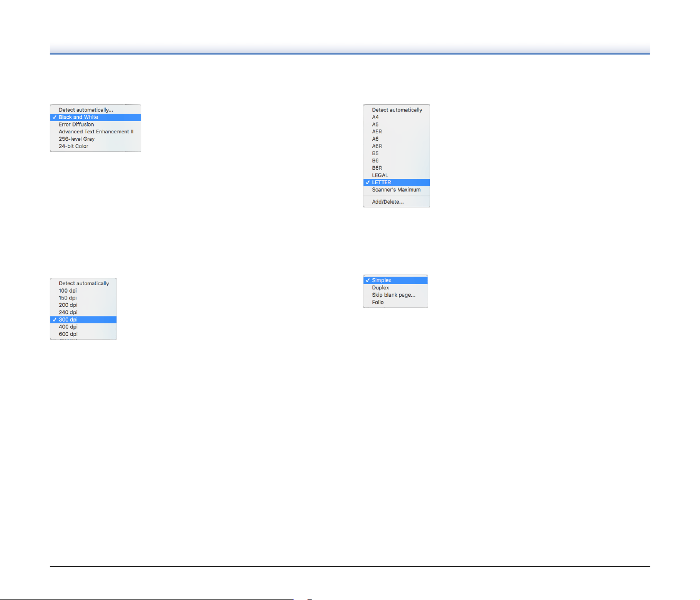This screenshot has width=700, height=600.
Task: Choose B5 page size
Action: pyautogui.click(x=396, y=153)
